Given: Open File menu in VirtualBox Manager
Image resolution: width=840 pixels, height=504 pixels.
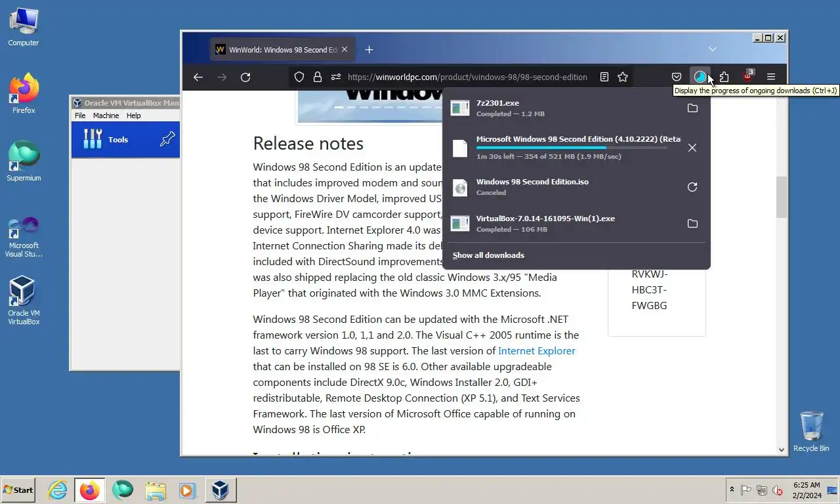Looking at the screenshot, I should [80, 115].
